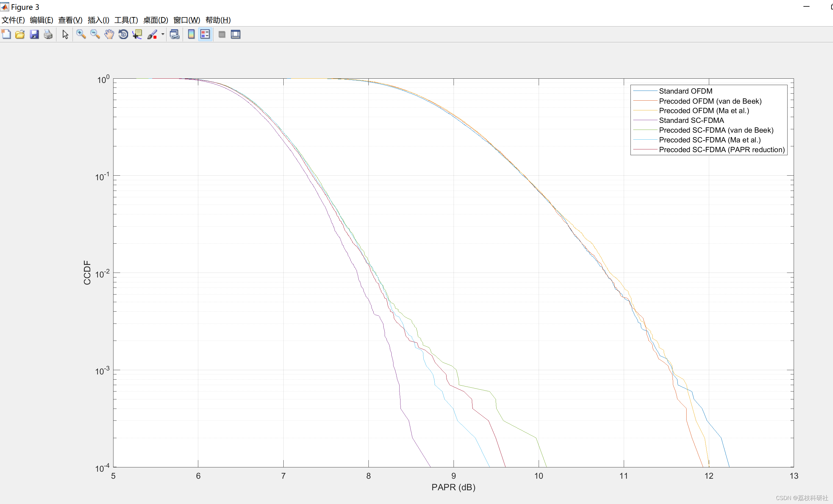Click the 'Standard OFDM' legend entry
The image size is (833, 504).
point(685,91)
